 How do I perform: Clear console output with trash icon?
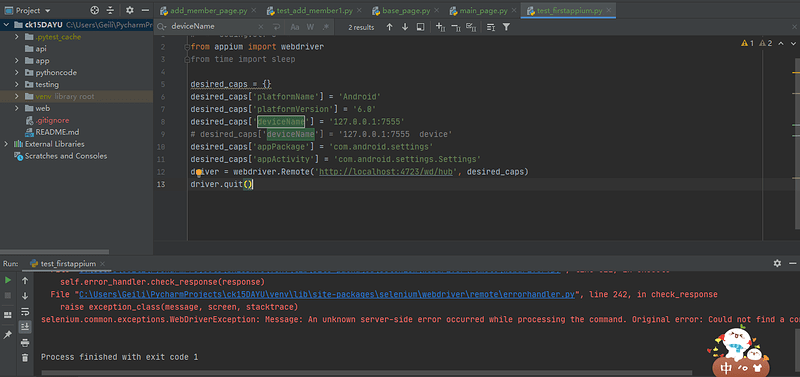pyautogui.click(x=24, y=358)
